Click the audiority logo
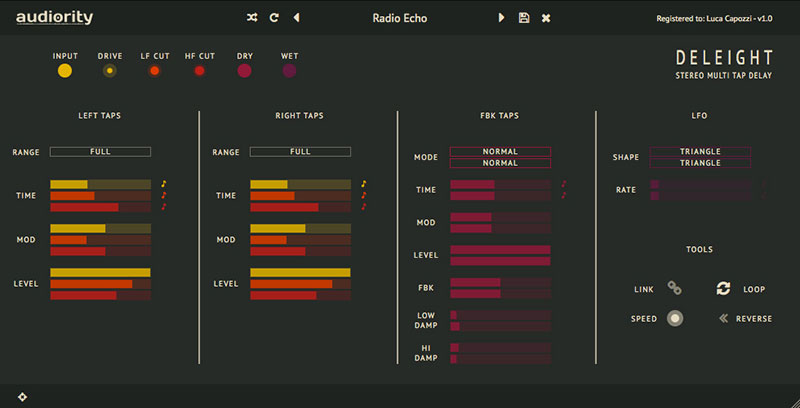Viewport: 800px width, 408px height. (x=55, y=18)
